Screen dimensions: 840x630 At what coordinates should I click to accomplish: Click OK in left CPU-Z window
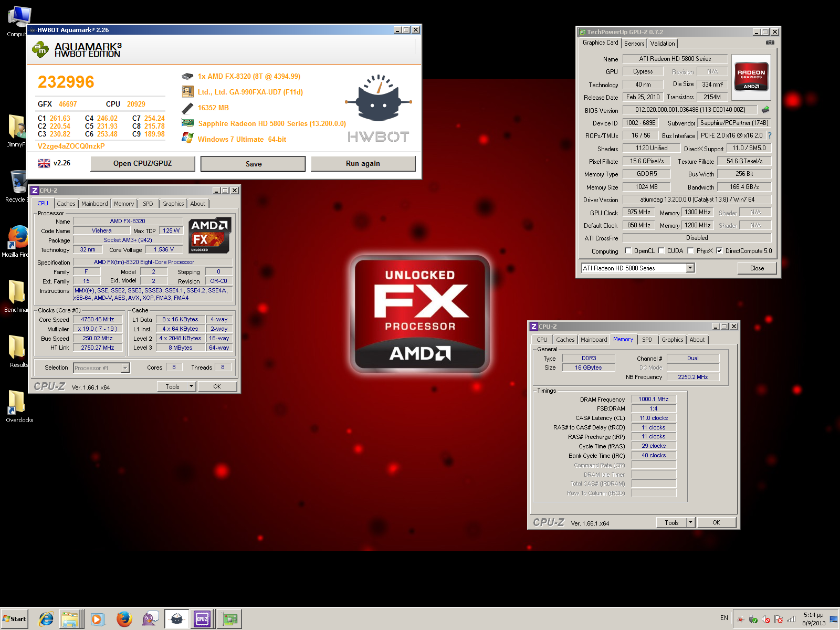coord(217,387)
